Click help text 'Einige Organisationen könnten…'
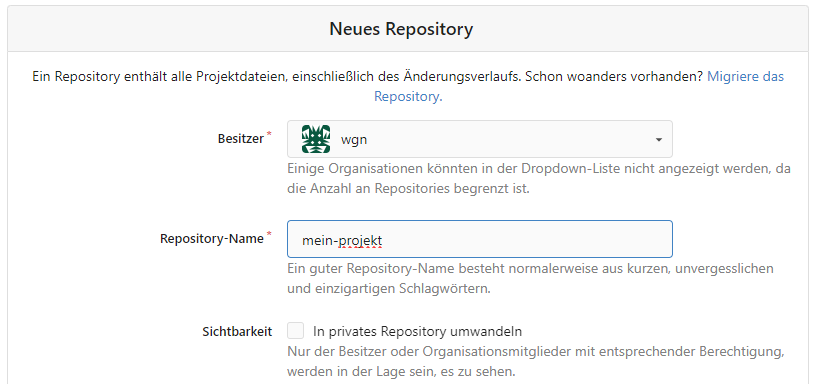The image size is (816, 384). pos(539,178)
